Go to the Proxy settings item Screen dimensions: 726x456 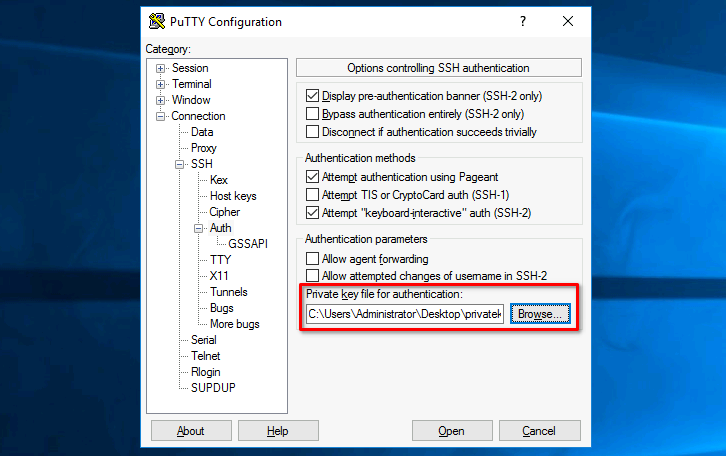point(204,148)
